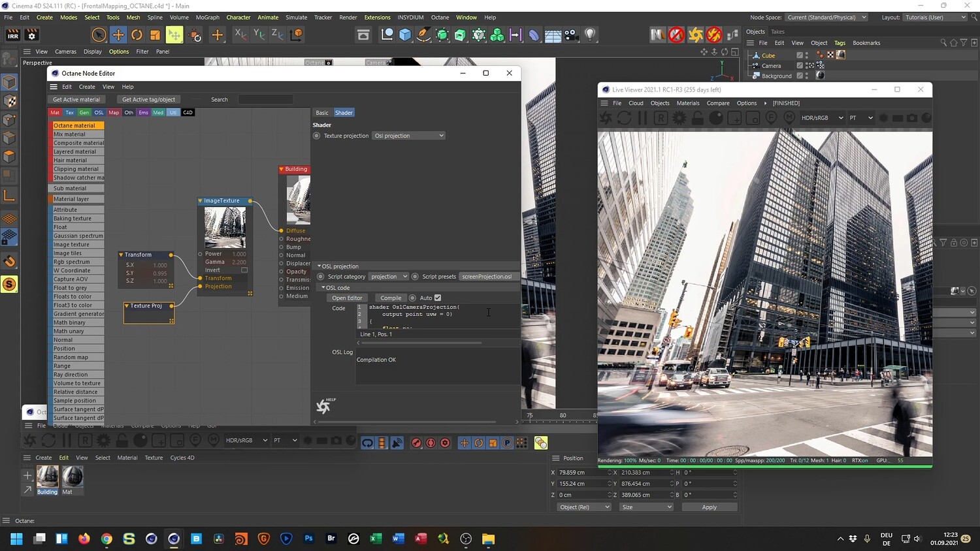This screenshot has width=980, height=551.
Task: Open the Node Space dropdown
Action: click(x=826, y=18)
